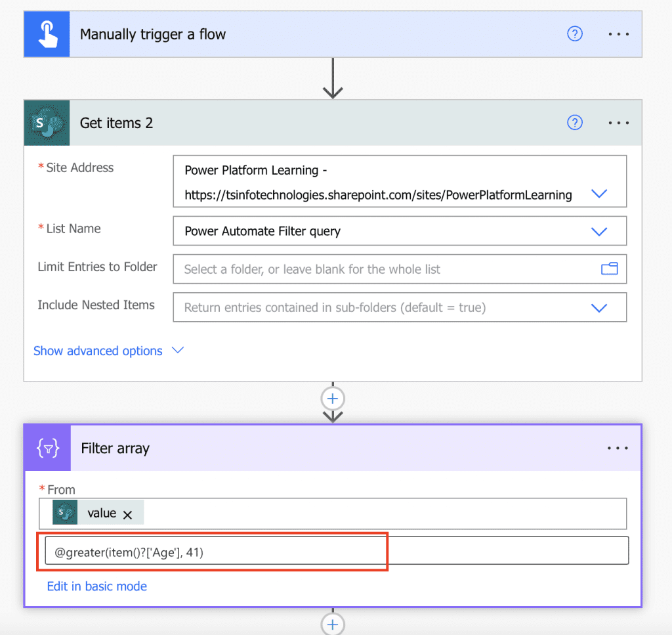Open more options menu for Filter array

618,449
